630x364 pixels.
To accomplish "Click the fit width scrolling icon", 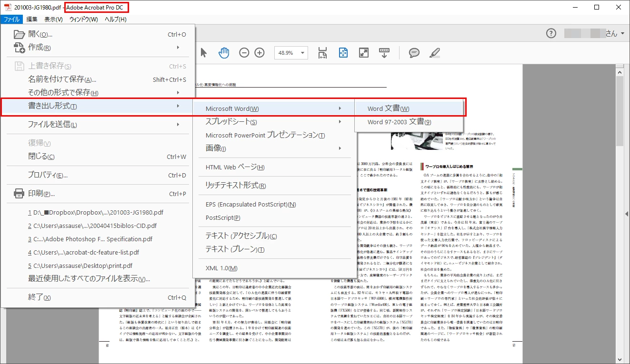I will (x=322, y=53).
